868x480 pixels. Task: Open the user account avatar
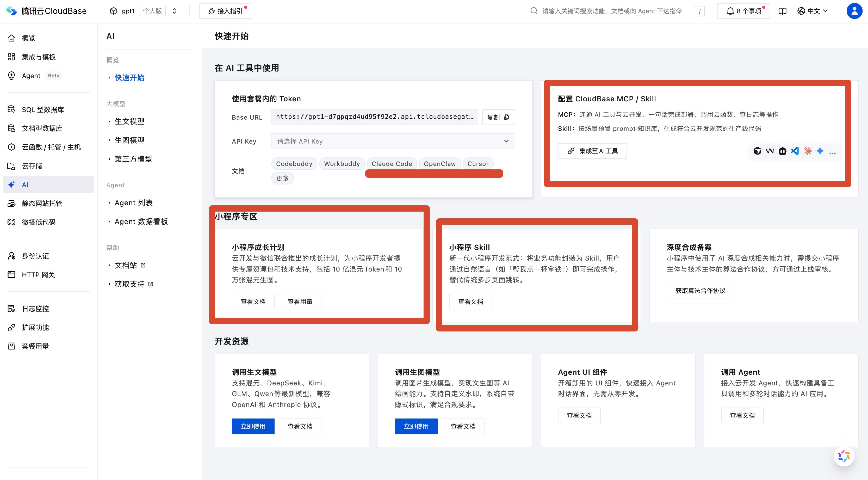pyautogui.click(x=854, y=11)
